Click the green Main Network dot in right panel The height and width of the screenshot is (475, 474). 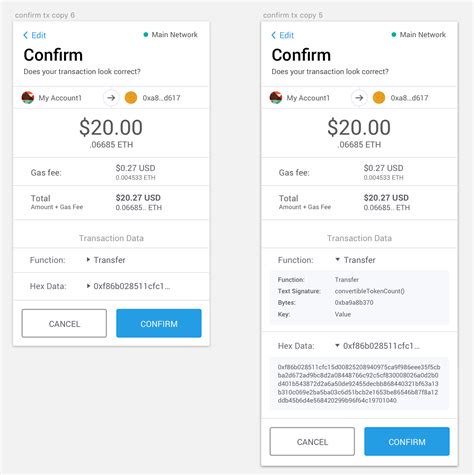click(x=394, y=34)
